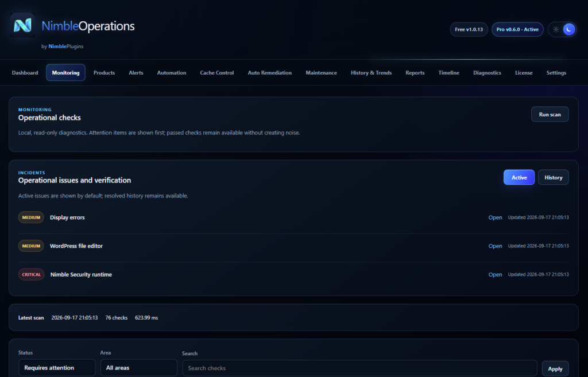
Task: Select the Display errors incident title
Action: 67,217
